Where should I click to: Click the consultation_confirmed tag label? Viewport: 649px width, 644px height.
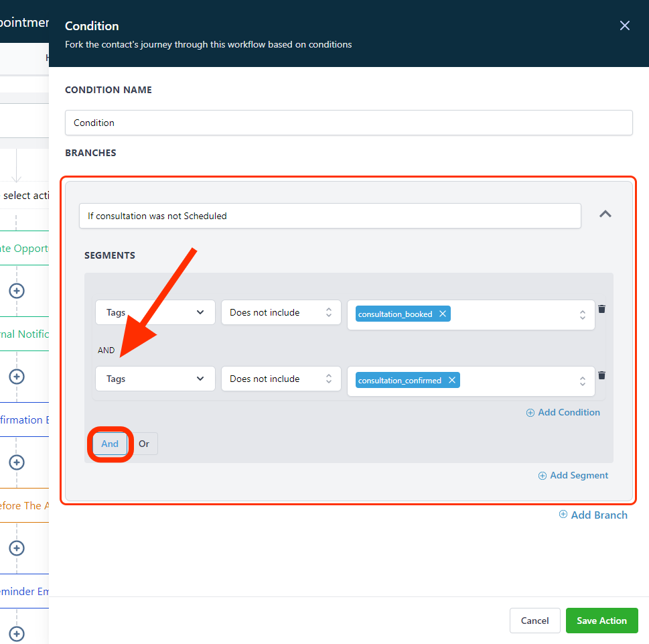399,380
